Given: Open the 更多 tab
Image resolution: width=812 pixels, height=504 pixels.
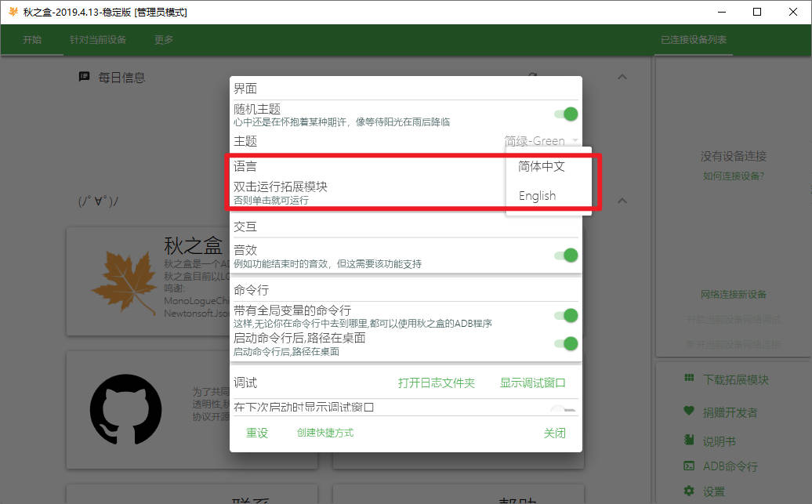Looking at the screenshot, I should click(164, 40).
